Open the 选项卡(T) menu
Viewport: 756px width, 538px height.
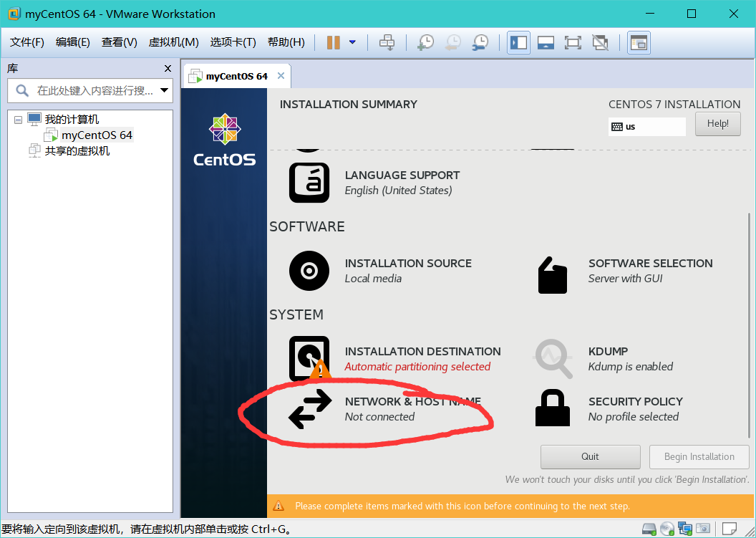pos(233,42)
